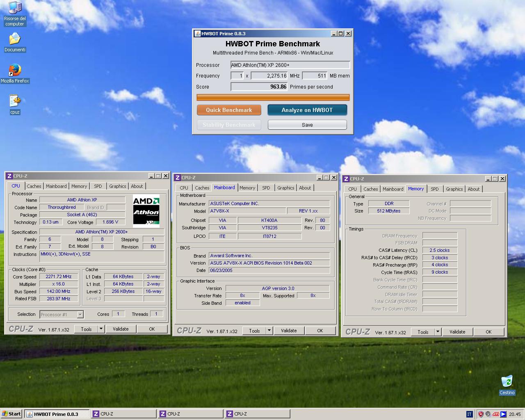Screen dimensions: 525x420
Task: Click Tools button in first CPU-Z window
Action: point(86,329)
